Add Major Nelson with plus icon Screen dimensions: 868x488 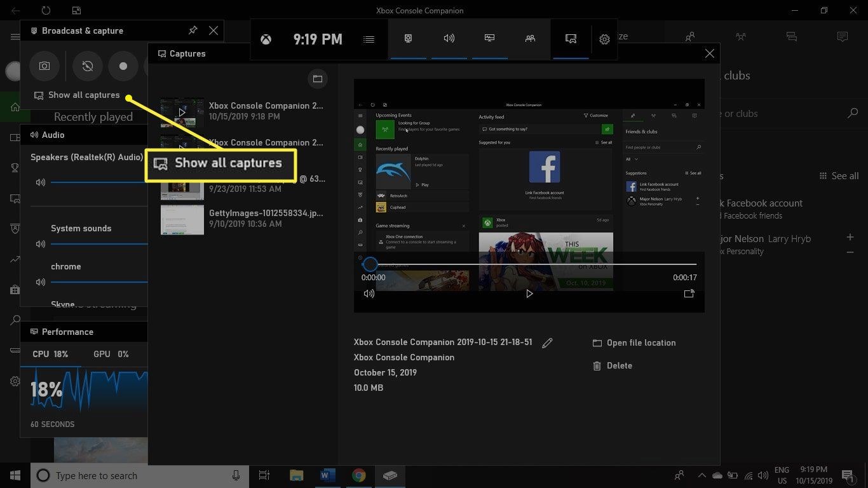(x=850, y=237)
